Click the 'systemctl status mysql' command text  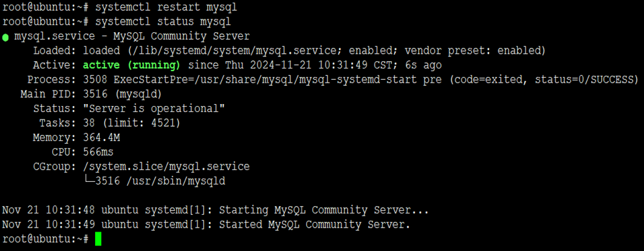point(163,21)
